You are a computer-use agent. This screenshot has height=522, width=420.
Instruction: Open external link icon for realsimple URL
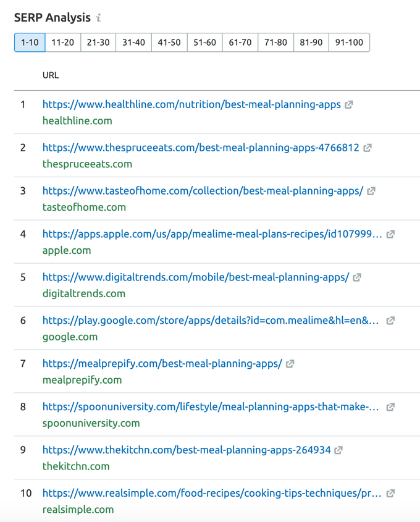click(x=390, y=494)
